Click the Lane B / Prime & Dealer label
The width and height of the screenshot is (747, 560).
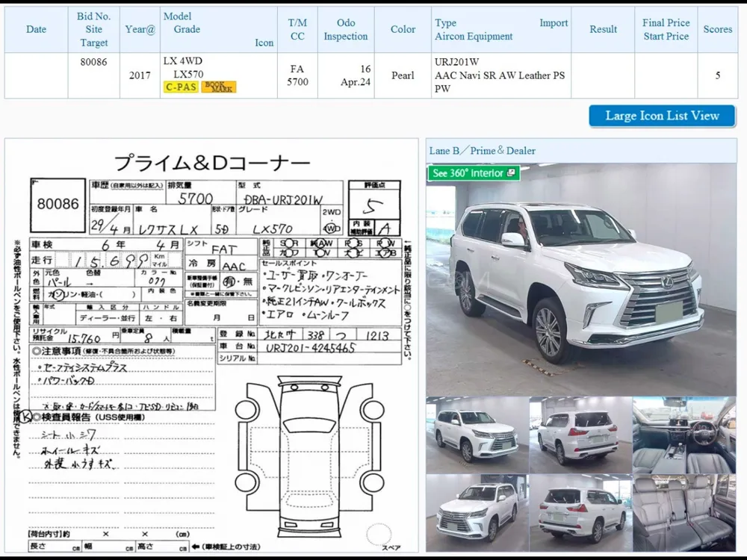pos(482,151)
